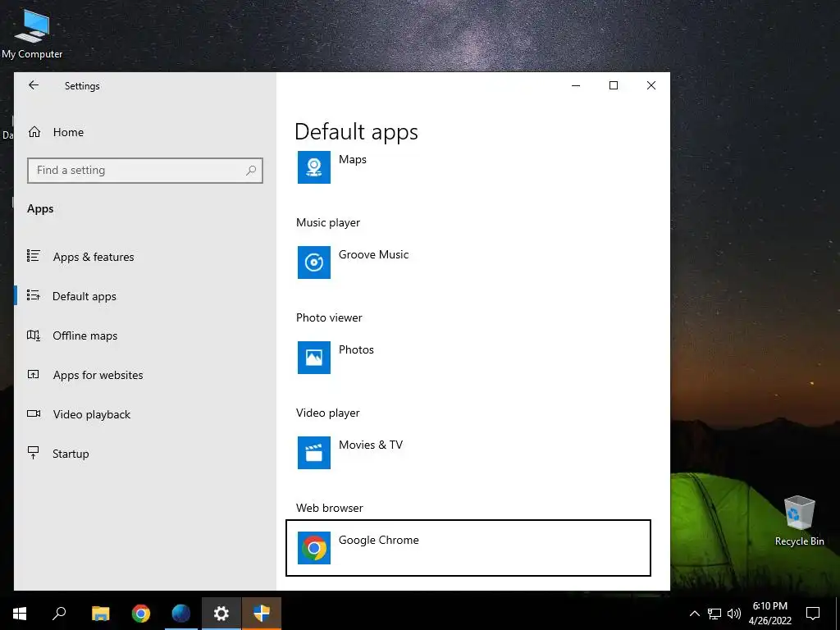Click the Groove Music icon
This screenshot has height=630, width=840.
point(314,262)
